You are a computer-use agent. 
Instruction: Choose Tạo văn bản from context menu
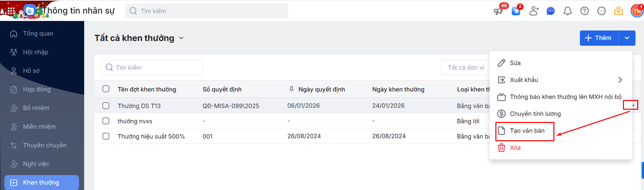527,131
